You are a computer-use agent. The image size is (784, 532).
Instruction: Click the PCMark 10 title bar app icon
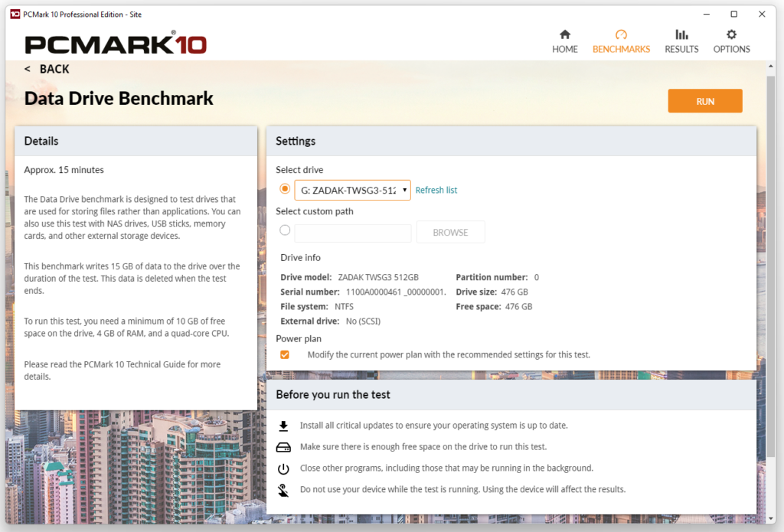(15, 14)
